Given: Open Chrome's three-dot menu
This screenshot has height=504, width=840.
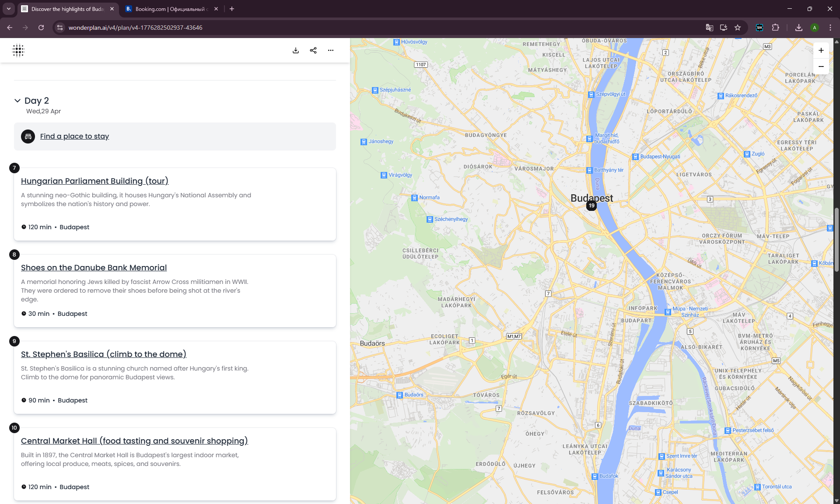Looking at the screenshot, I should click(x=830, y=28).
